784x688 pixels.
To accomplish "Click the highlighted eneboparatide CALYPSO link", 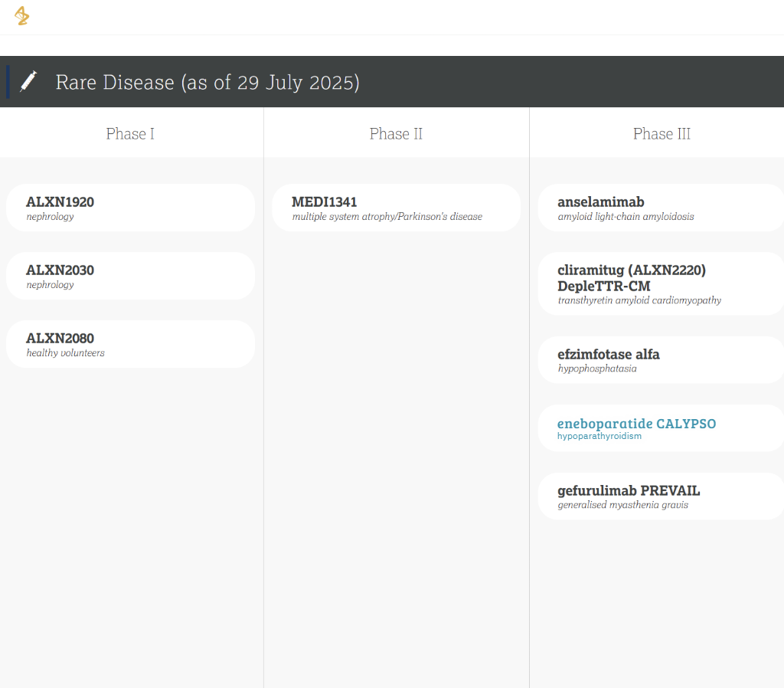I will click(x=636, y=424).
